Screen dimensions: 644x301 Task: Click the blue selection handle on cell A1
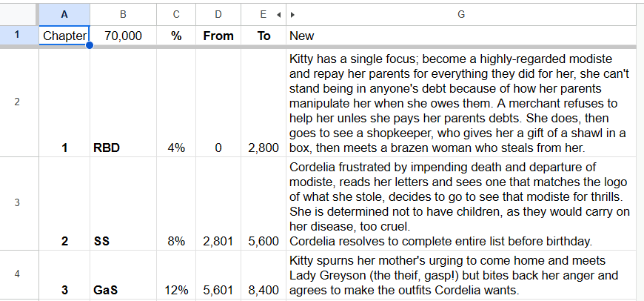click(89, 44)
